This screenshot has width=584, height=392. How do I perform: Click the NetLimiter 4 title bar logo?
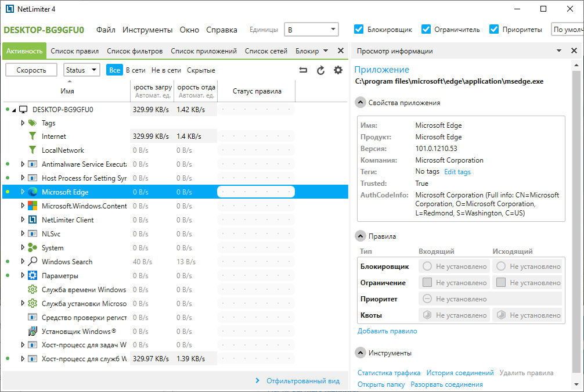(10, 9)
